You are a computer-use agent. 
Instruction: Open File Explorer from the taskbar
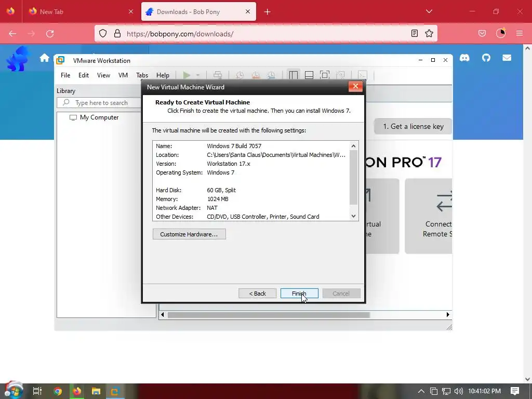click(x=96, y=391)
